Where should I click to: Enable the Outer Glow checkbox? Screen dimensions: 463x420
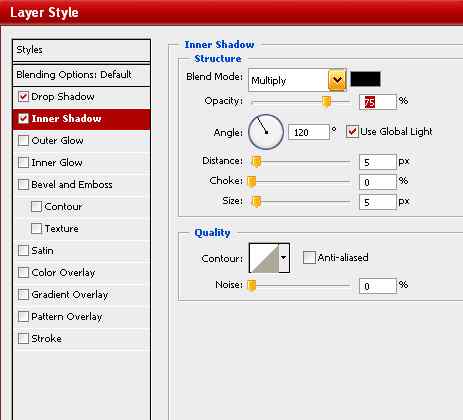tap(23, 141)
